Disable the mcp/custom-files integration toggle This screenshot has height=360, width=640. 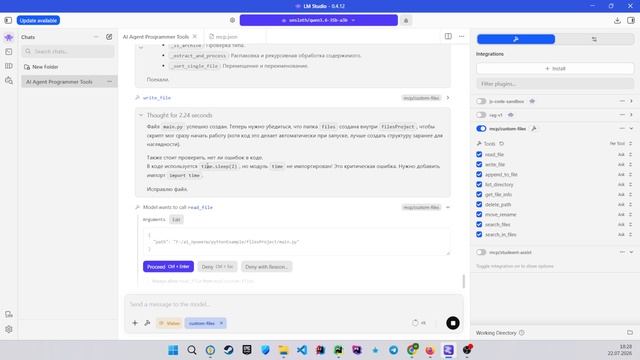coord(481,129)
